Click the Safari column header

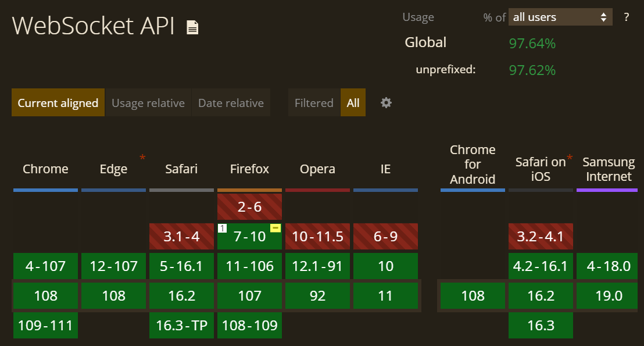click(181, 169)
